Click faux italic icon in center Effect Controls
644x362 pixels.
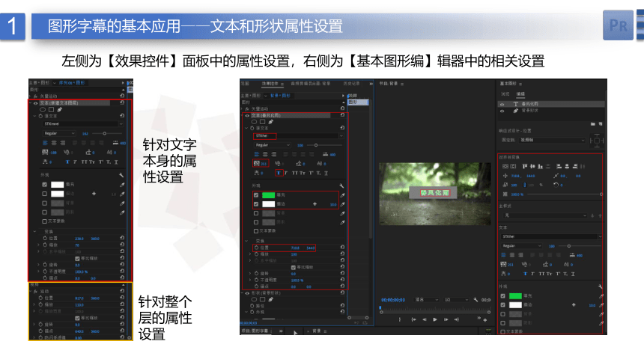point(286,173)
